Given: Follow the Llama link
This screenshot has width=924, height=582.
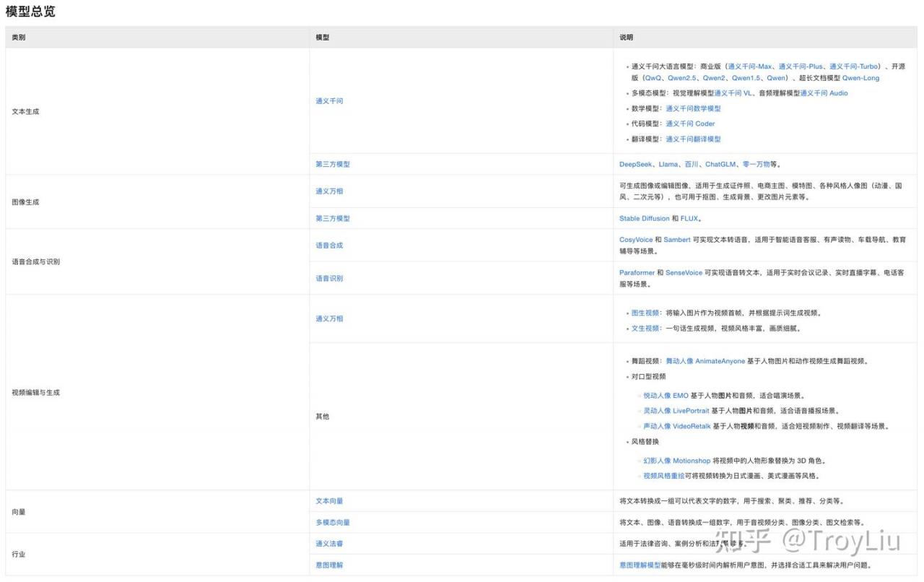Looking at the screenshot, I should pyautogui.click(x=668, y=164).
